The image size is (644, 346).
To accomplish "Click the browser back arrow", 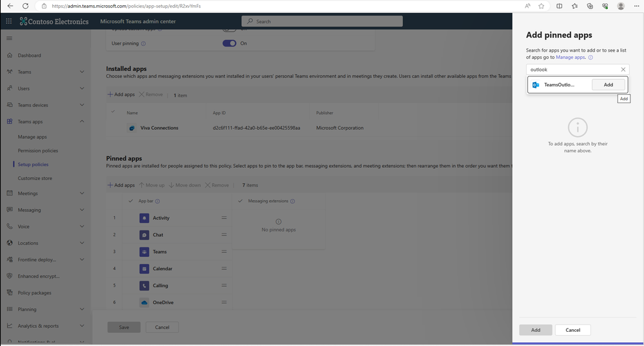I will (10, 6).
